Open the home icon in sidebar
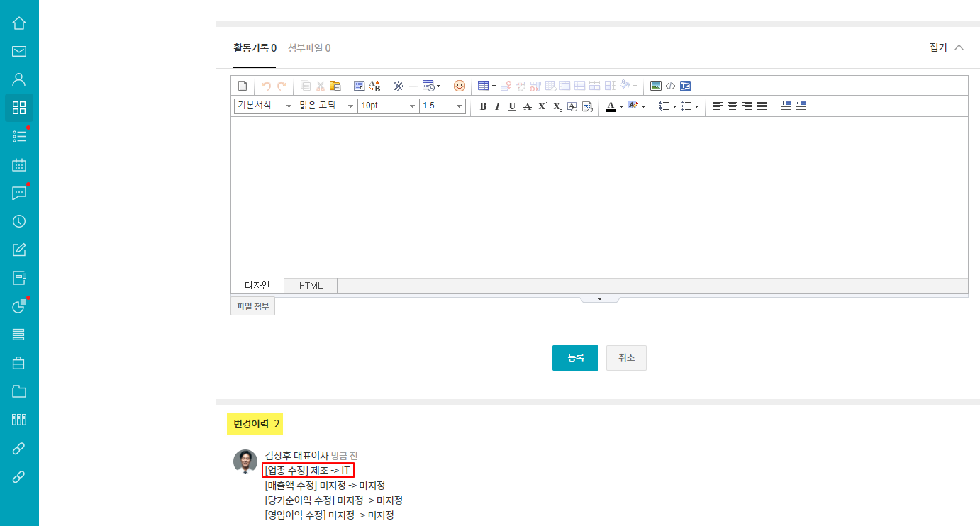980x526 pixels. click(19, 23)
